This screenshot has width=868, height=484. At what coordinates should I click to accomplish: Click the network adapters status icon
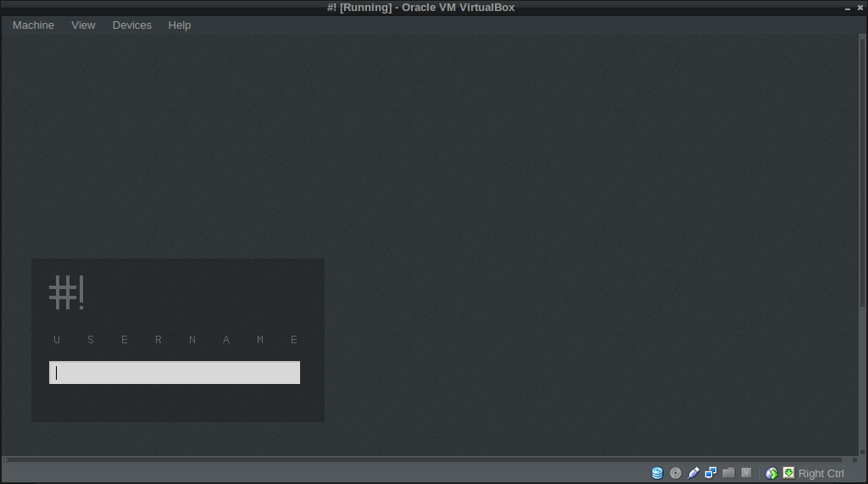[x=711, y=473]
